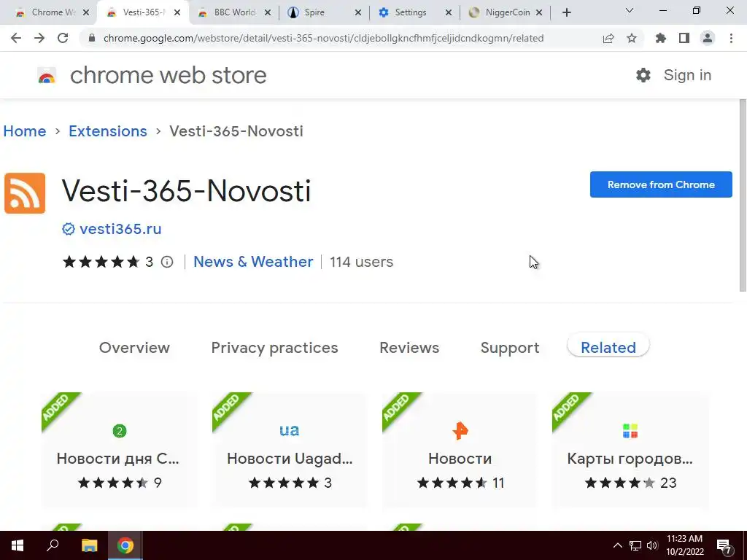The image size is (747, 560).
Task: Open News & Weather category link
Action: [x=253, y=262]
